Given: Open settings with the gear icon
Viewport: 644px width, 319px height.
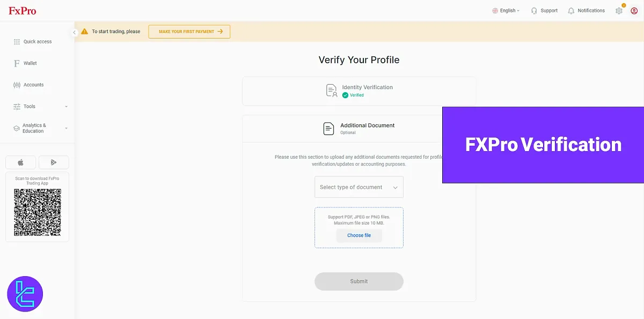Looking at the screenshot, I should click(619, 10).
